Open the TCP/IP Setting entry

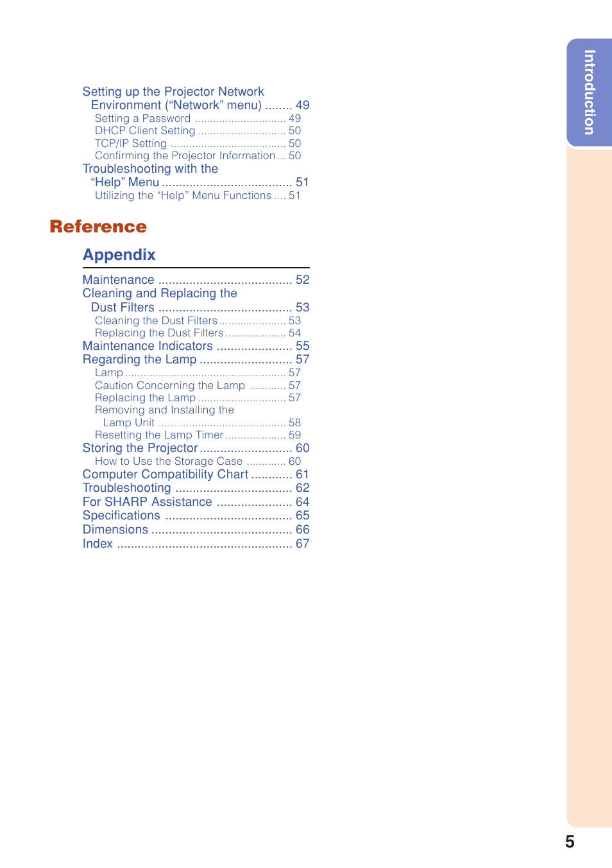pos(131,144)
